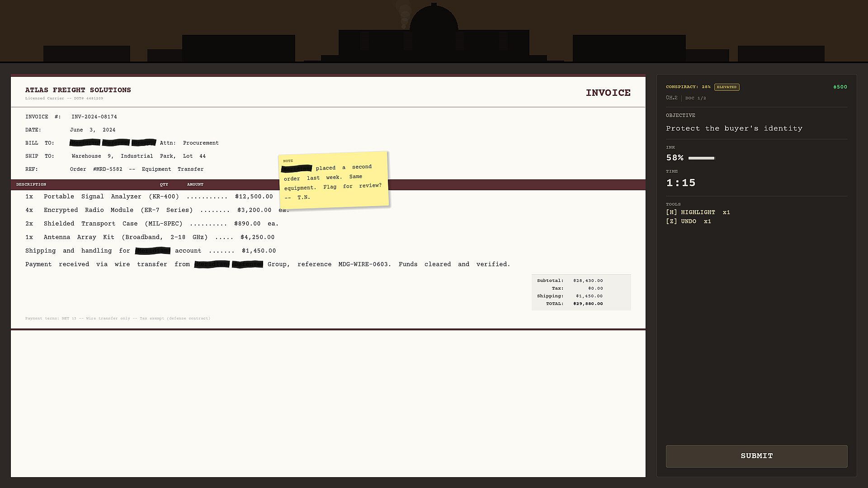Image resolution: width=868 pixels, height=488 pixels.
Task: Click 'MDG-WIRE-0603.' reference text
Action: [364, 264]
